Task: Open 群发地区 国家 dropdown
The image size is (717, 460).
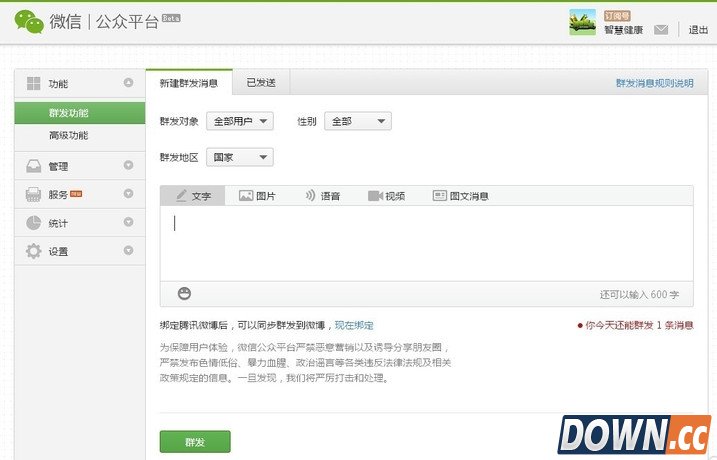Action: [x=240, y=157]
